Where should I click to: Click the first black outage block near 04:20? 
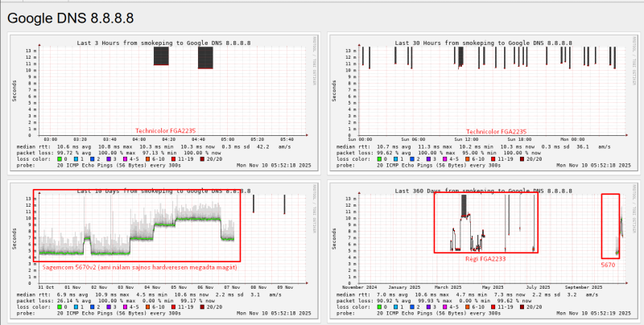click(161, 56)
